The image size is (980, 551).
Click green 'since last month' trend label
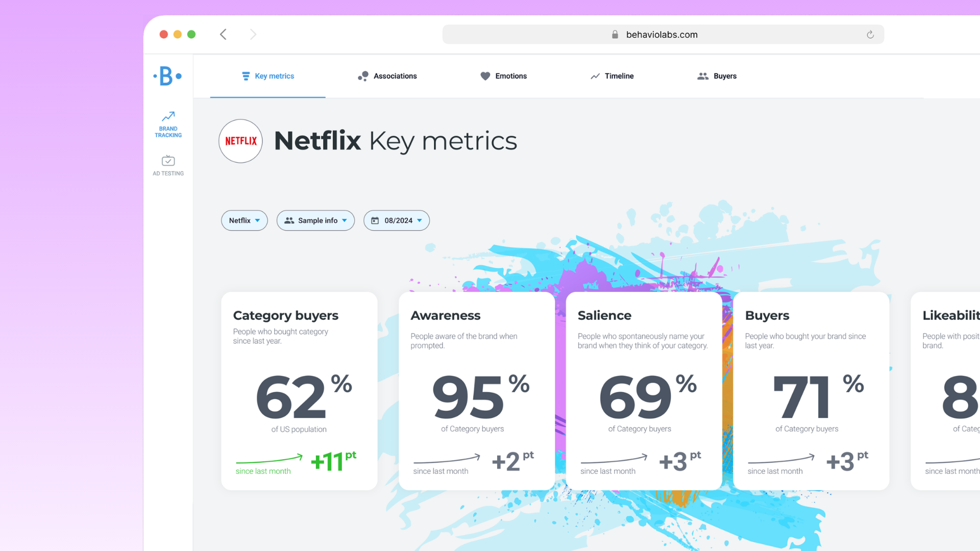263,471
